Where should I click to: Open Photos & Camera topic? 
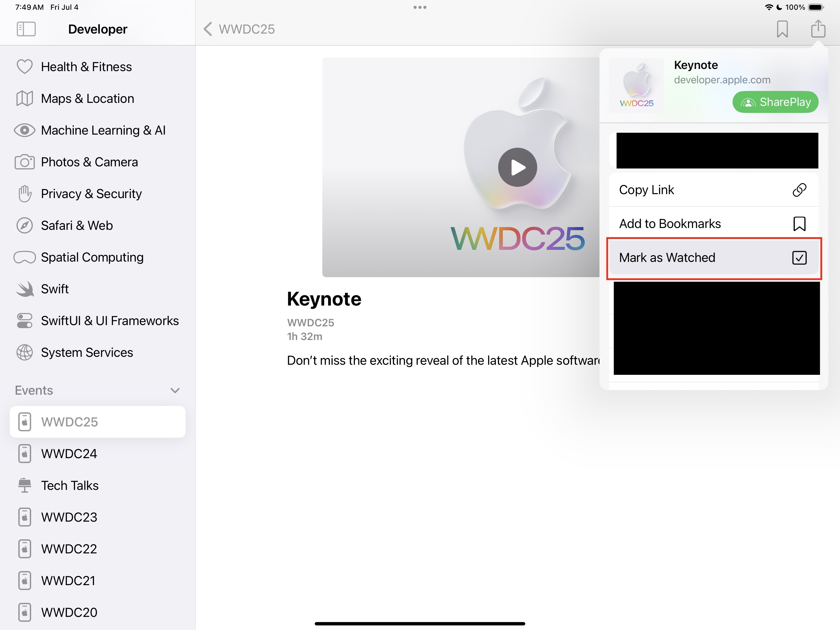pos(98,162)
